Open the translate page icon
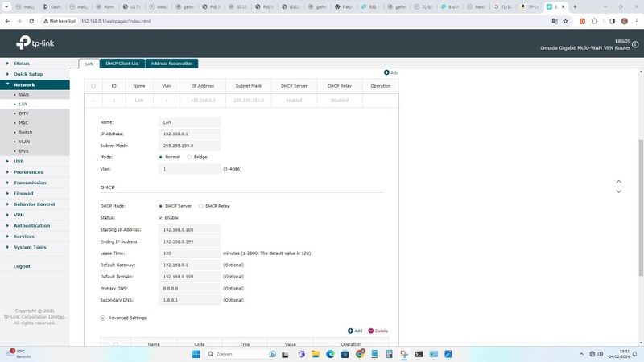 pos(555,21)
